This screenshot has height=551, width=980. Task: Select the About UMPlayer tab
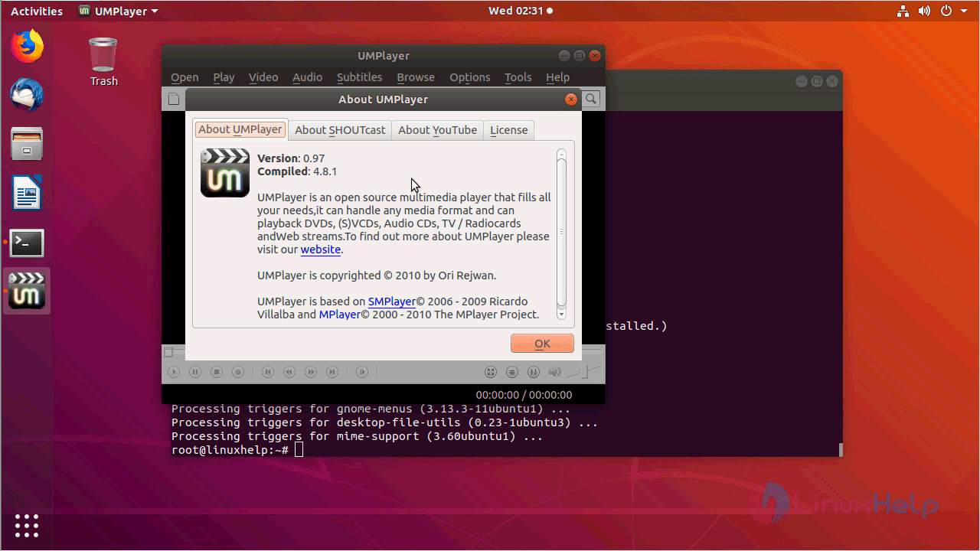coord(240,129)
